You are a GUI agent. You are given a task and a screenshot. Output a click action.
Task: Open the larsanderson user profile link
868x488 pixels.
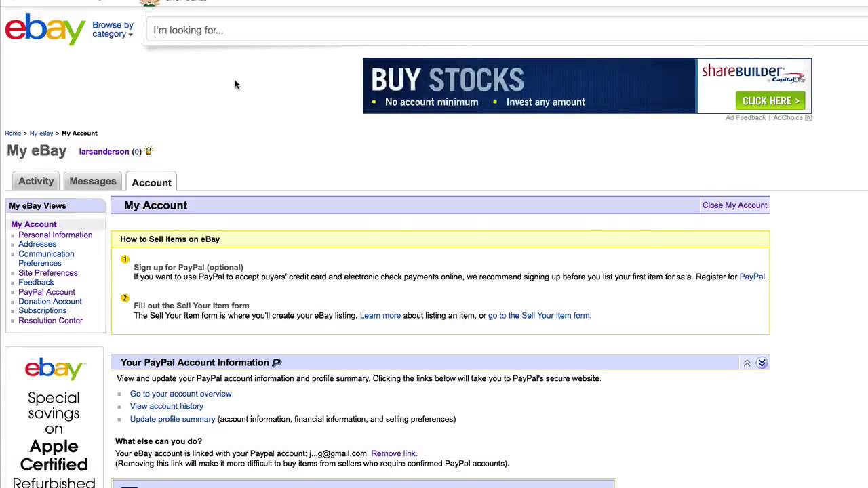coord(104,152)
